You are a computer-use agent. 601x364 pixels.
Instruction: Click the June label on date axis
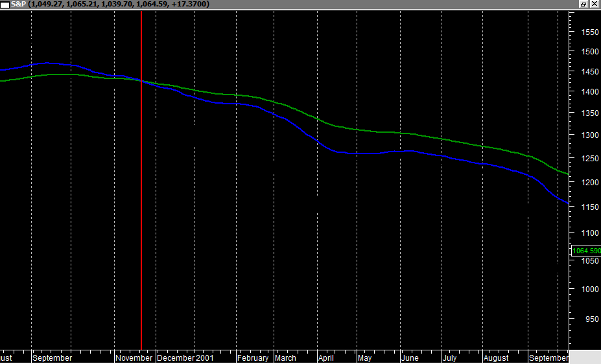click(410, 358)
